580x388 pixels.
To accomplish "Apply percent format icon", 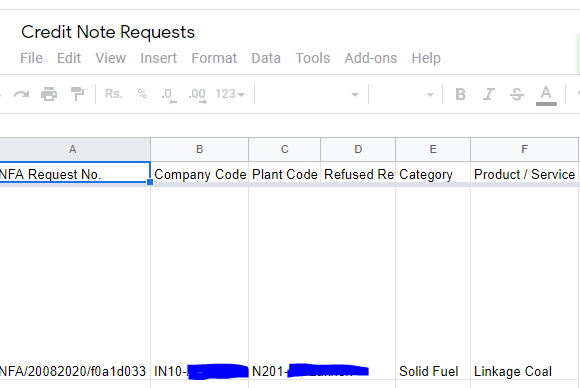I will [142, 94].
